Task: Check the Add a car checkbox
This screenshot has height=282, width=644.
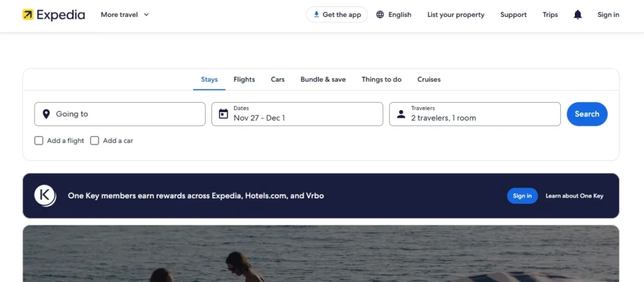Action: [x=94, y=140]
